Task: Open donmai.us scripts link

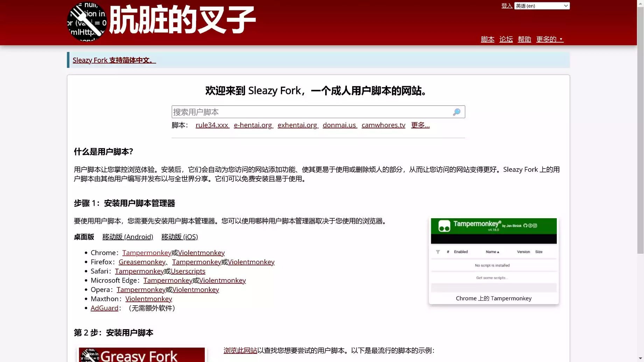Action: pyautogui.click(x=340, y=125)
